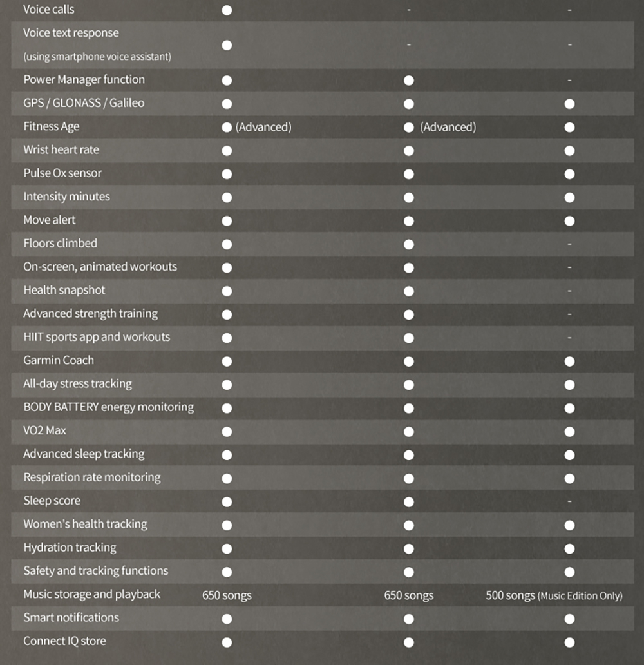Select the 'Voice text response' feature label
This screenshot has height=665, width=644.
[x=71, y=33]
